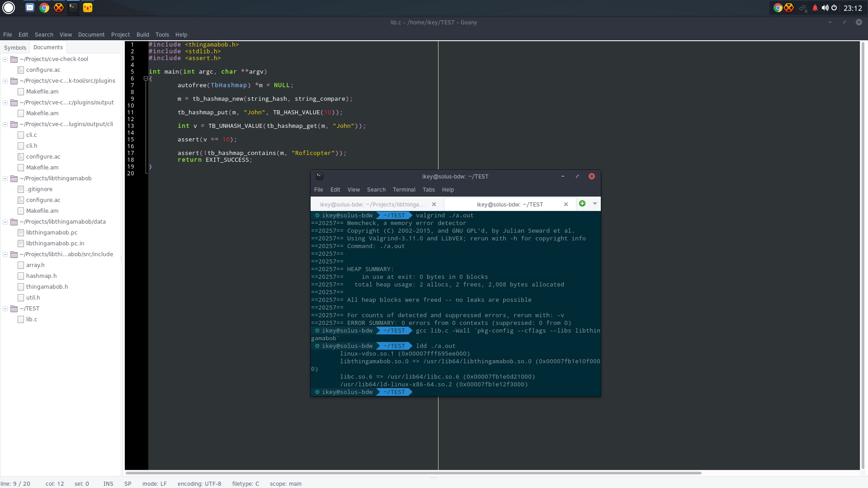Open util.h in the documents tree

[33, 297]
